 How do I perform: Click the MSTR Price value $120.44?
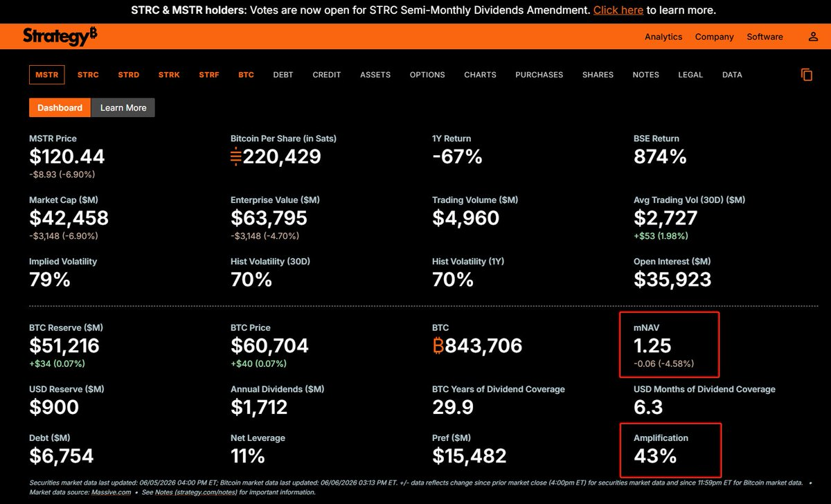tap(67, 156)
